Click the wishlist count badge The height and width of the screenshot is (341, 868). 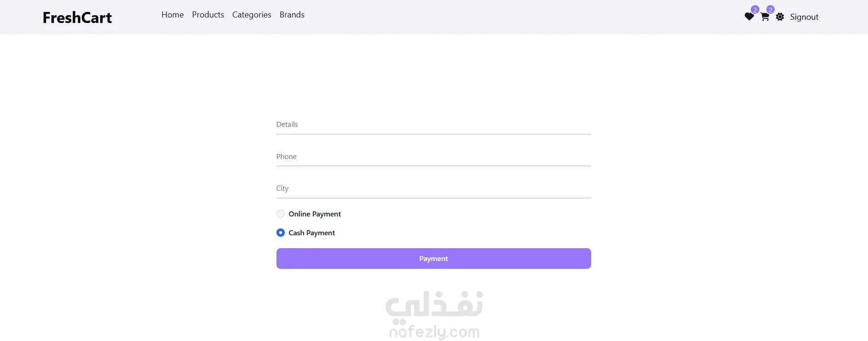755,10
